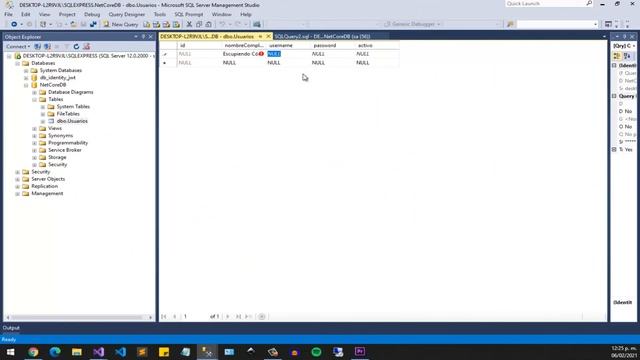The image size is (640, 360).
Task: Open the Window menu
Action: 221,14
